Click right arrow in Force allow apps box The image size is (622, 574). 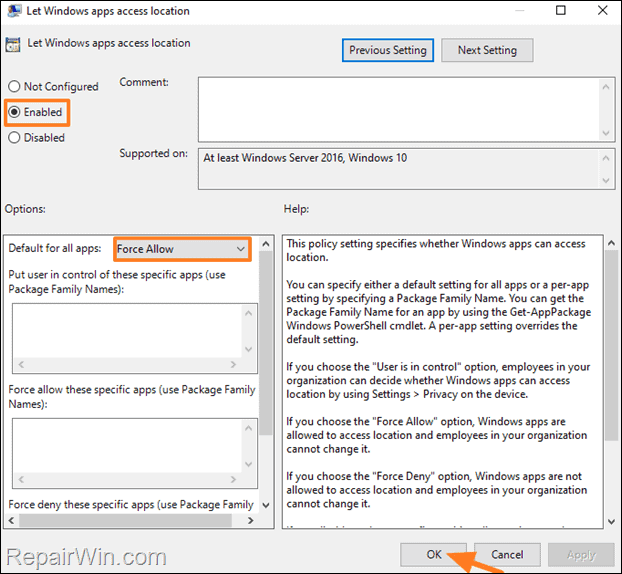pyautogui.click(x=233, y=479)
